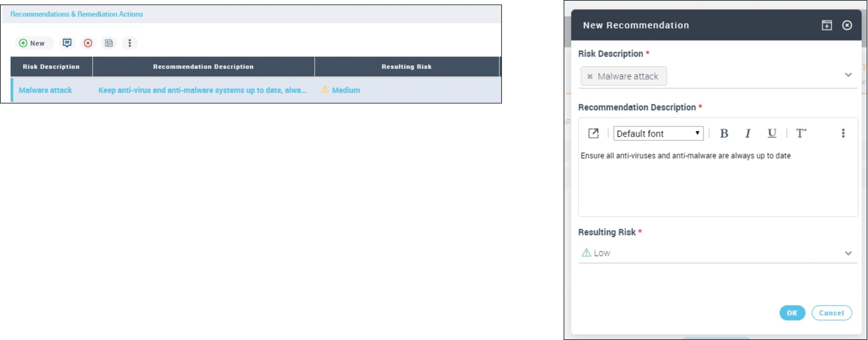This screenshot has width=868, height=340.
Task: Toggle italic formatting
Action: pos(748,133)
